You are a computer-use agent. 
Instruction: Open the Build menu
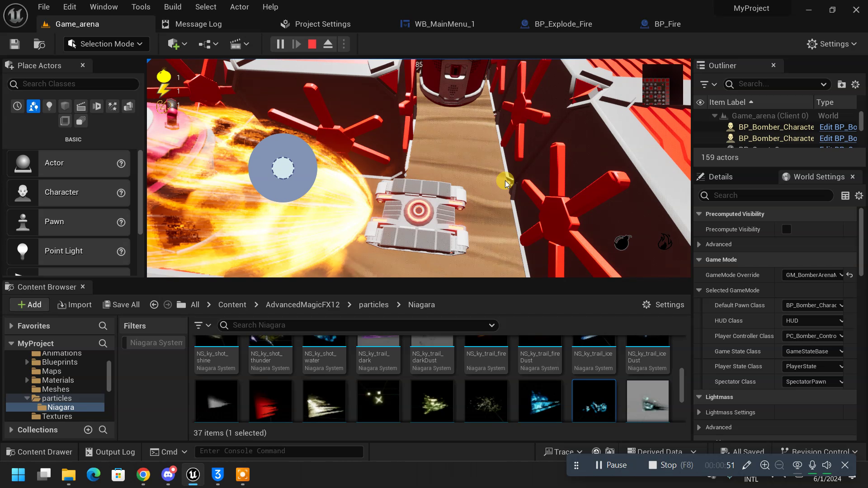pyautogui.click(x=172, y=7)
